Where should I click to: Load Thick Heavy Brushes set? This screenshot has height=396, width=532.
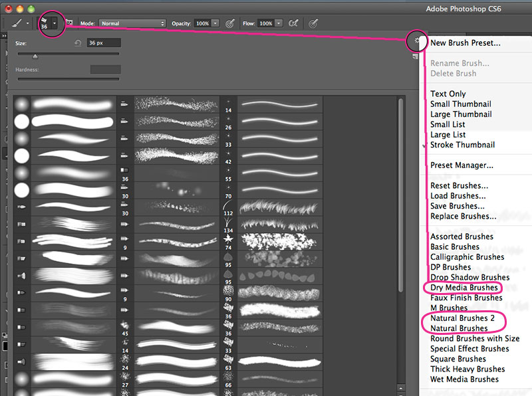point(467,369)
